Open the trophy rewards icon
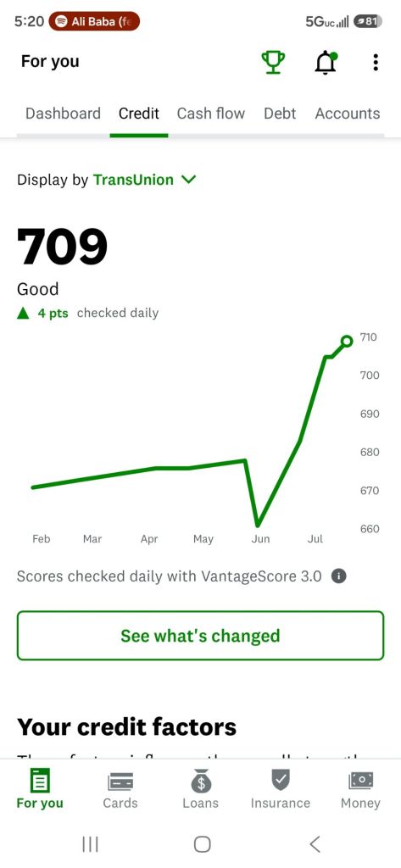The width and height of the screenshot is (401, 868). point(273,62)
